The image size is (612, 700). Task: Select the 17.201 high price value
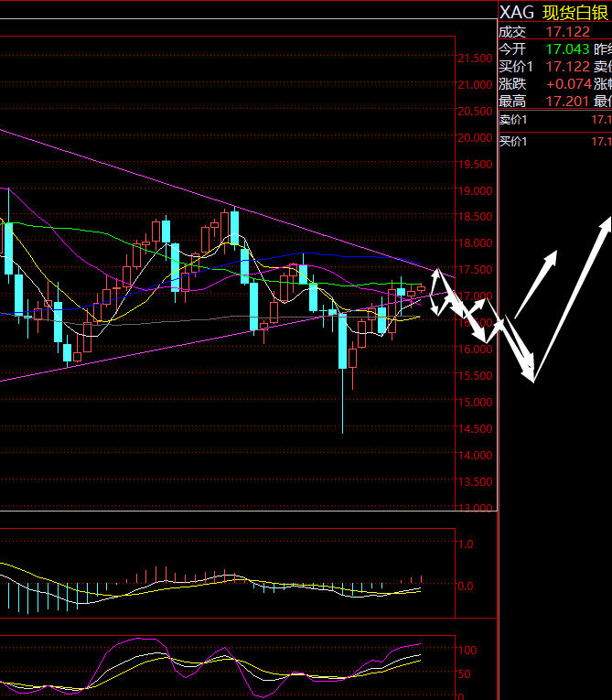568,102
